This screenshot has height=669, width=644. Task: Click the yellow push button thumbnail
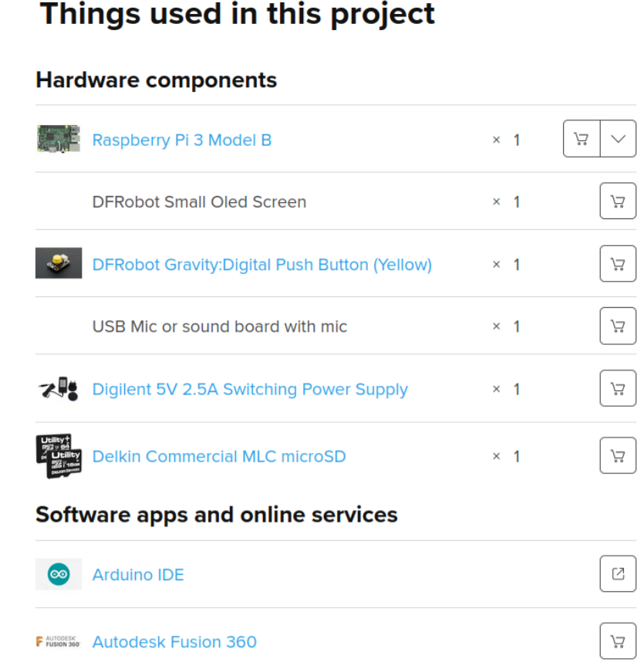tap(59, 264)
